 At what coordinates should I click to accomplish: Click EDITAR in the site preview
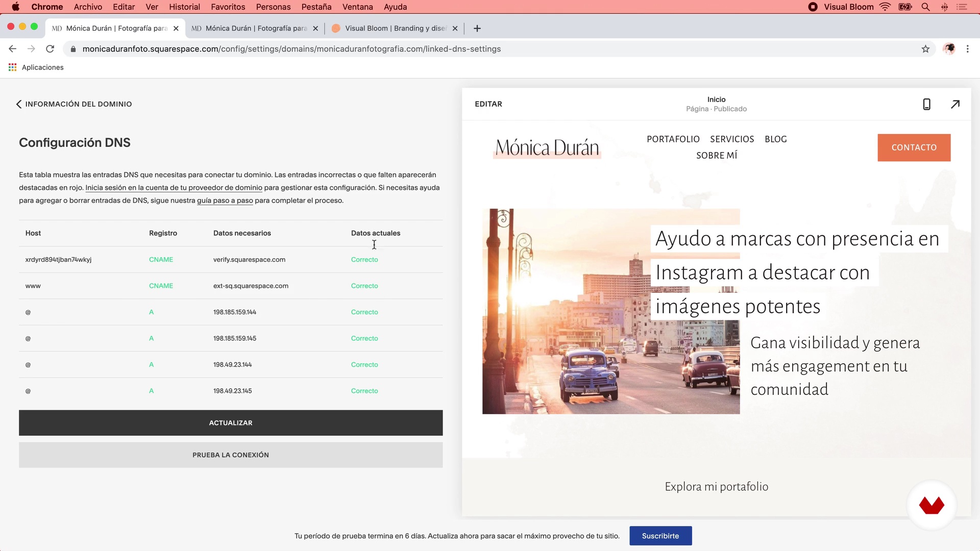(x=488, y=104)
